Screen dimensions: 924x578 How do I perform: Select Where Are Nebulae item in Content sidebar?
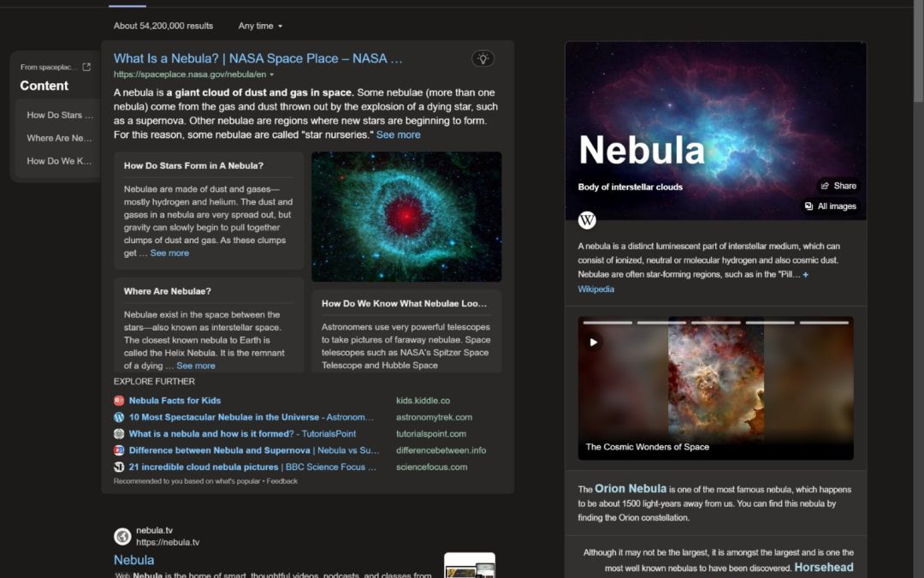tap(59, 138)
